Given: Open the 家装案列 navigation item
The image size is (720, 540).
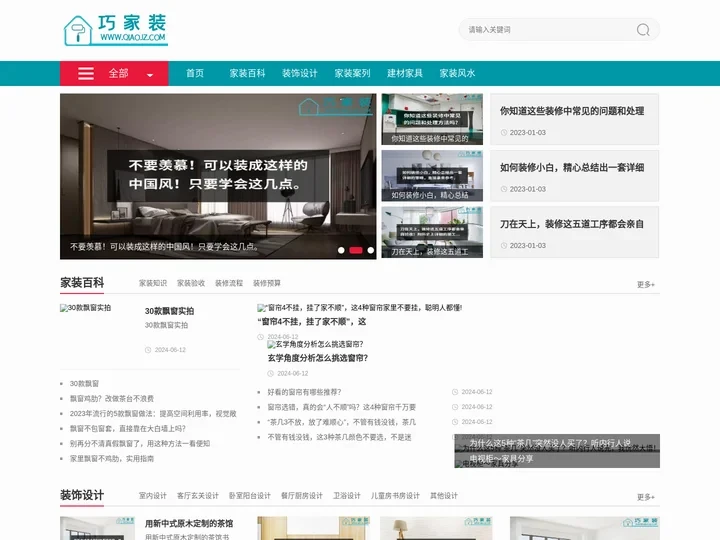Looking at the screenshot, I should click(352, 73).
